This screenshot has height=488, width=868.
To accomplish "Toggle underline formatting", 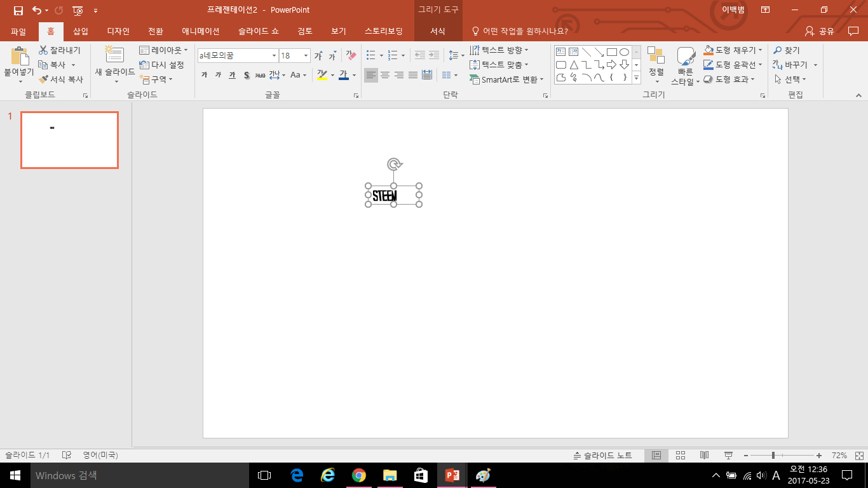I will [x=232, y=75].
